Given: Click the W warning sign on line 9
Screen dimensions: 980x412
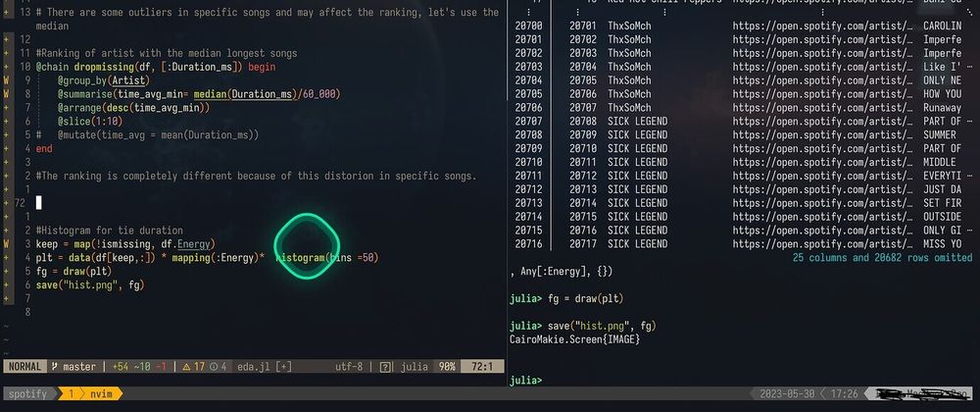Looking at the screenshot, I should [7, 78].
